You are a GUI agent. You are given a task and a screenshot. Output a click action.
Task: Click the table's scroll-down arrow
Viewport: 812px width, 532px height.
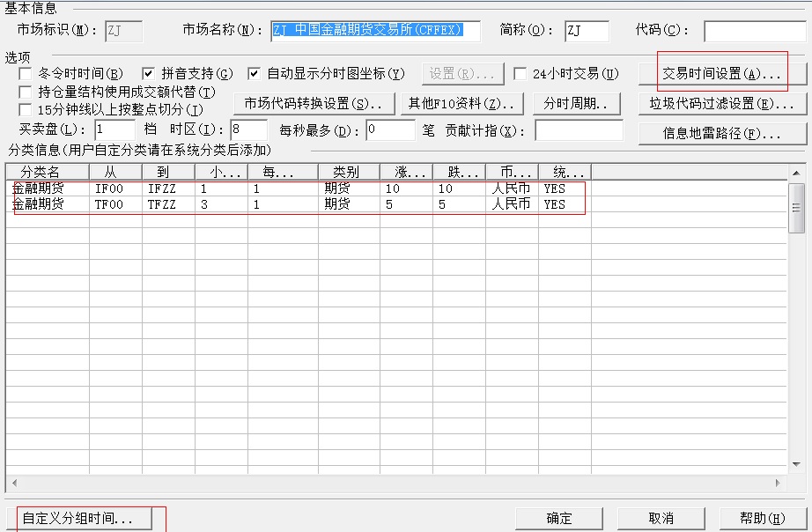pos(796,465)
